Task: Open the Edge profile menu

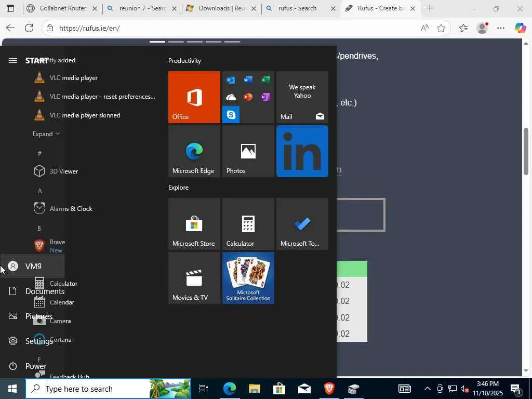Action: click(482, 28)
